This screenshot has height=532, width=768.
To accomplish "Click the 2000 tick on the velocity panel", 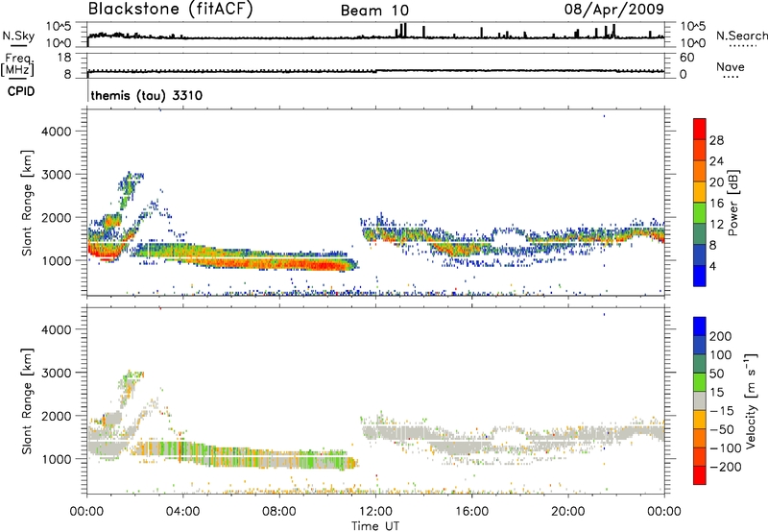I will [57, 416].
